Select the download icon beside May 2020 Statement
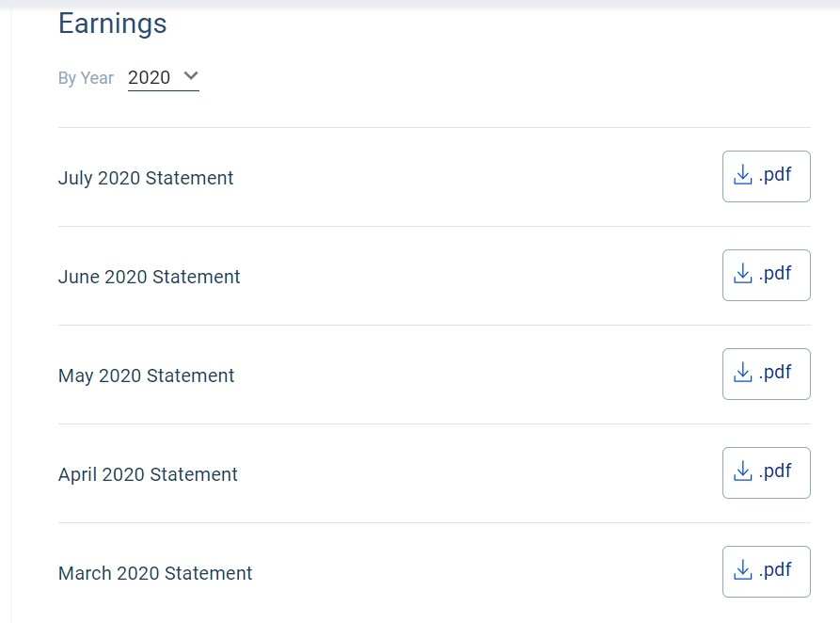 tap(742, 372)
